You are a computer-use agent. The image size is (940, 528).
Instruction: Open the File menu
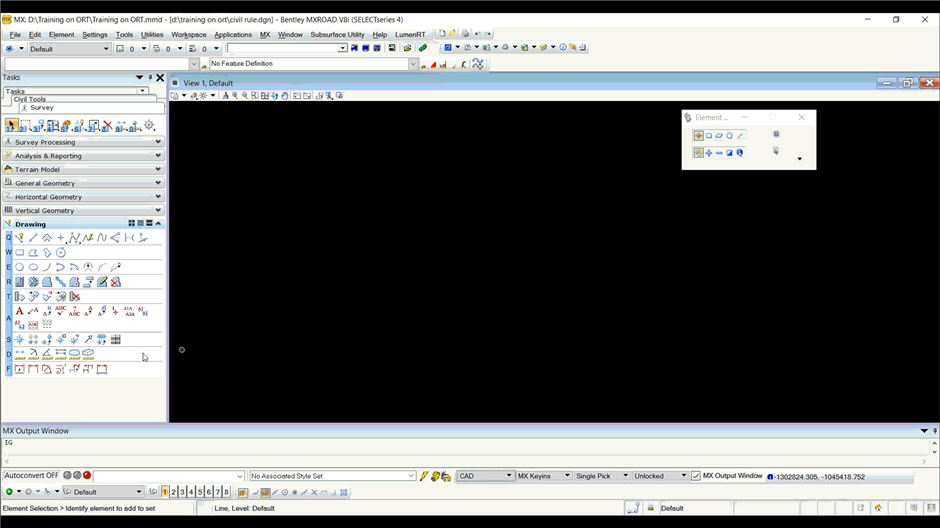click(15, 35)
